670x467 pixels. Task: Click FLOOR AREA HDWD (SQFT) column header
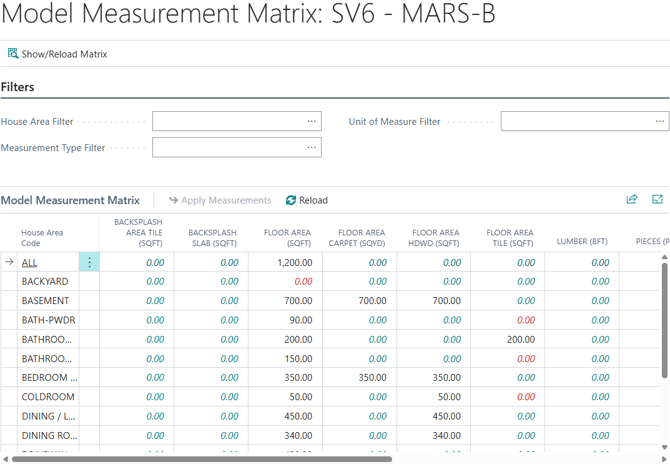point(434,238)
